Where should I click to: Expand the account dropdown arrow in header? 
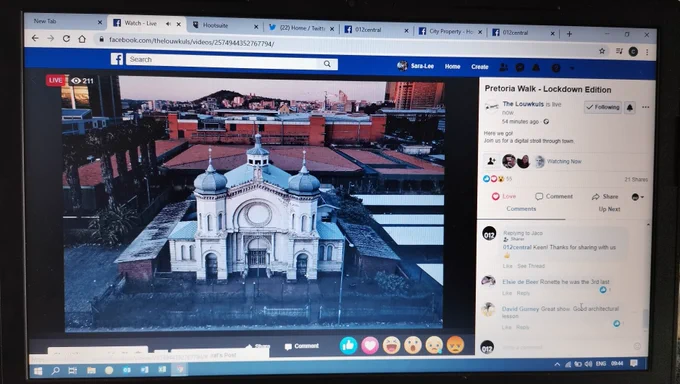coord(572,69)
